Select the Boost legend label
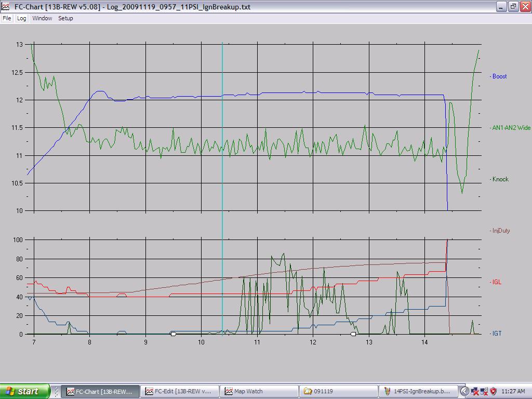Screen dimensions: 532x399 tap(499, 76)
